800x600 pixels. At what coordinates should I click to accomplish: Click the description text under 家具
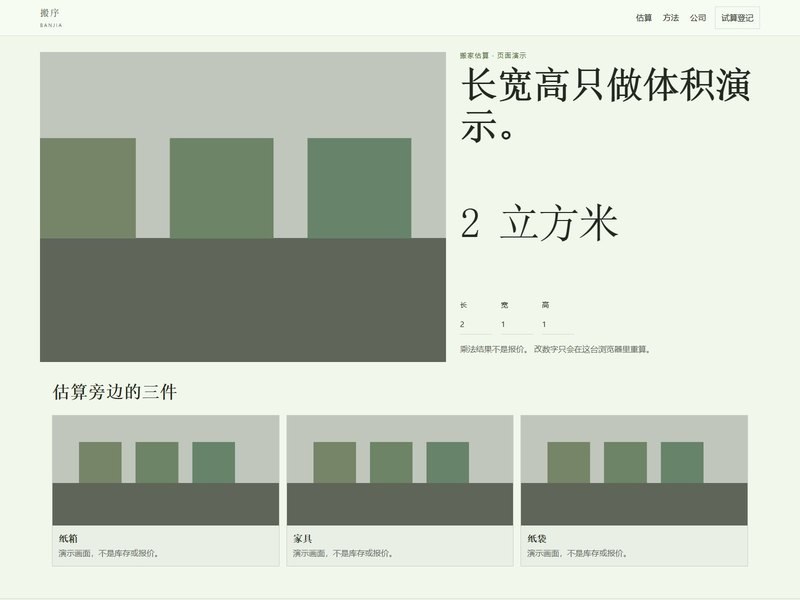pos(343,553)
